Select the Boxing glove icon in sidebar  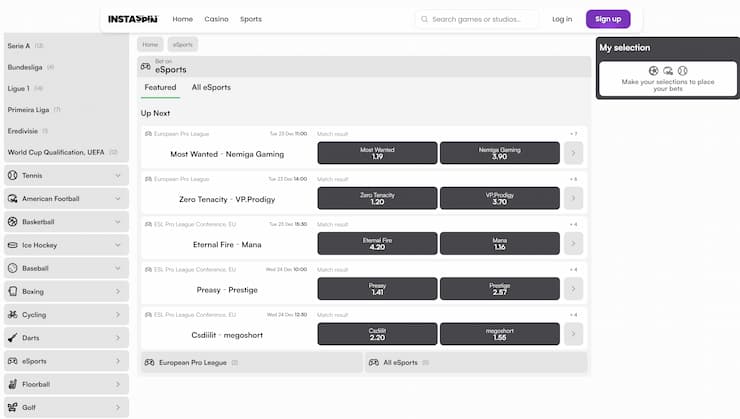[x=13, y=291]
